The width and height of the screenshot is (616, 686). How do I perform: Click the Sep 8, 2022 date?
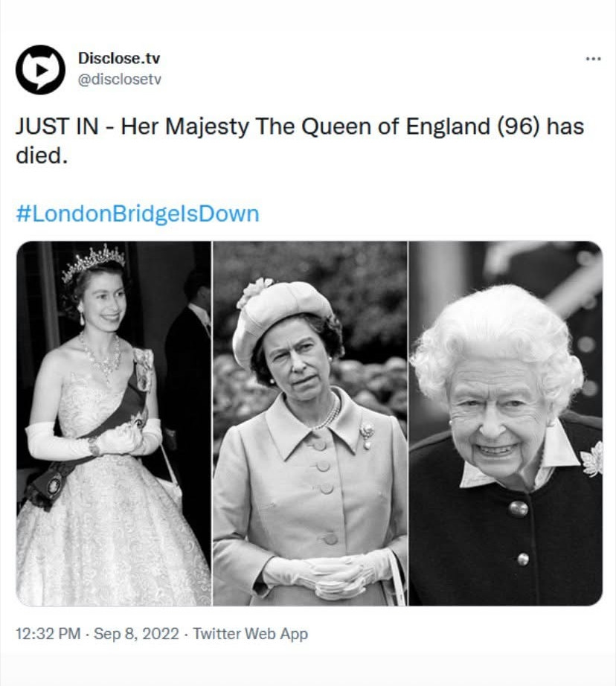click(x=136, y=634)
